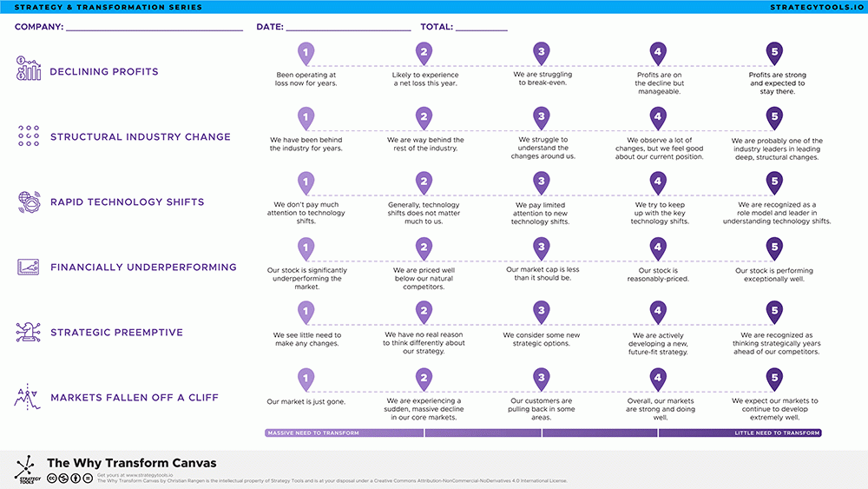Click the www.strategytools.io footer link
This screenshot has width=868, height=489.
coord(149,475)
